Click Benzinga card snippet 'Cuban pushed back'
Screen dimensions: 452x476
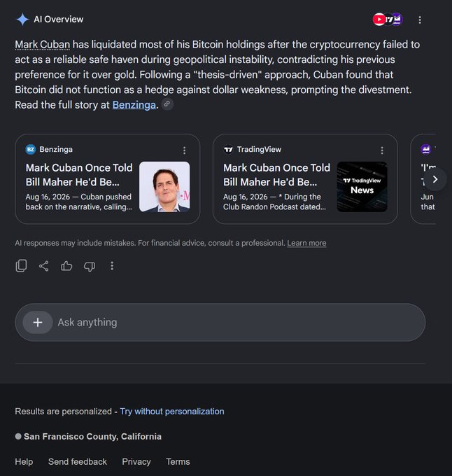point(79,202)
